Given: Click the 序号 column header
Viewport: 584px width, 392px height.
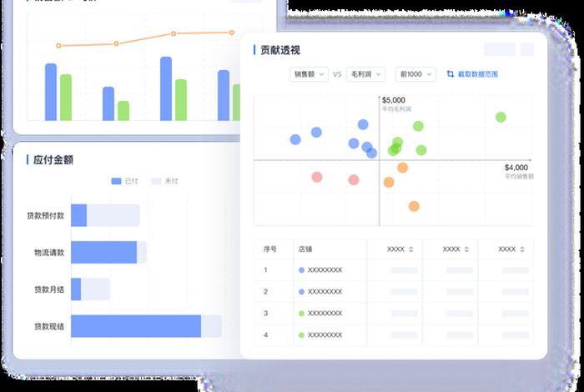Looking at the screenshot, I should tap(270, 249).
